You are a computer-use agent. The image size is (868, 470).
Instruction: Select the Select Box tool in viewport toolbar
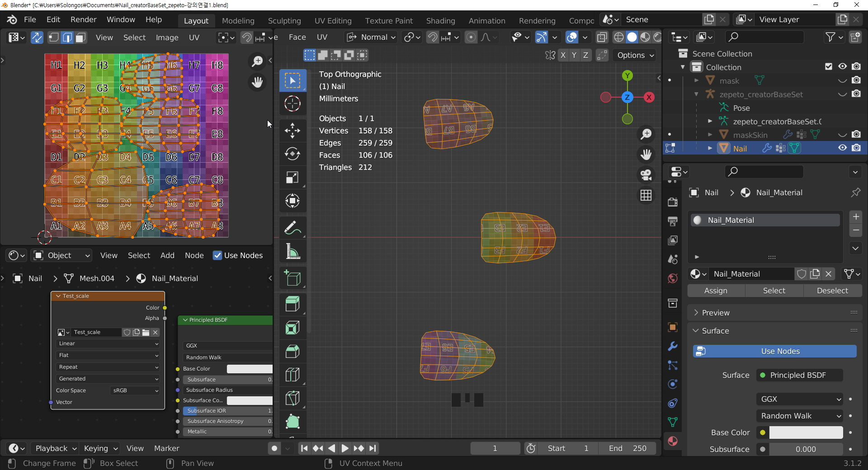292,81
